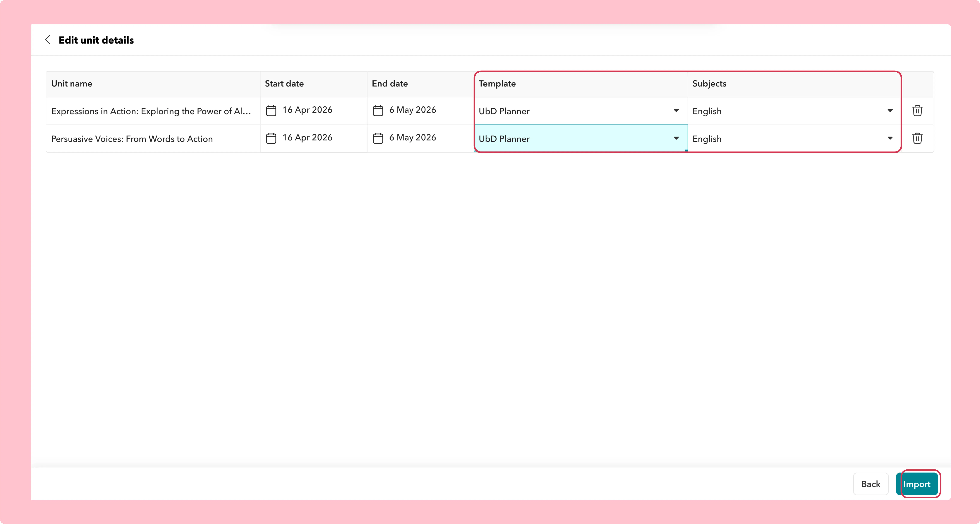Open start date calendar for Expressions in Action
Screen dimensions: 980x524
tap(271, 111)
